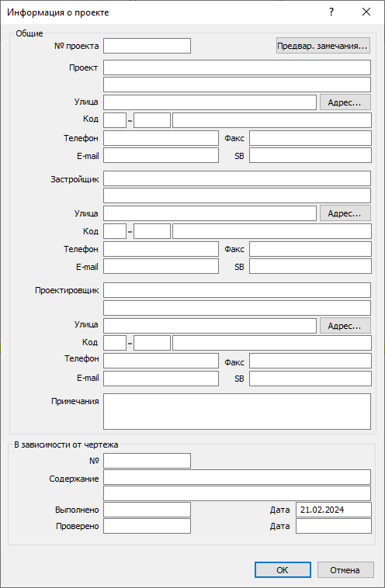Click the Проверено field
Viewport: 385px width, 588px height.
[x=147, y=526]
